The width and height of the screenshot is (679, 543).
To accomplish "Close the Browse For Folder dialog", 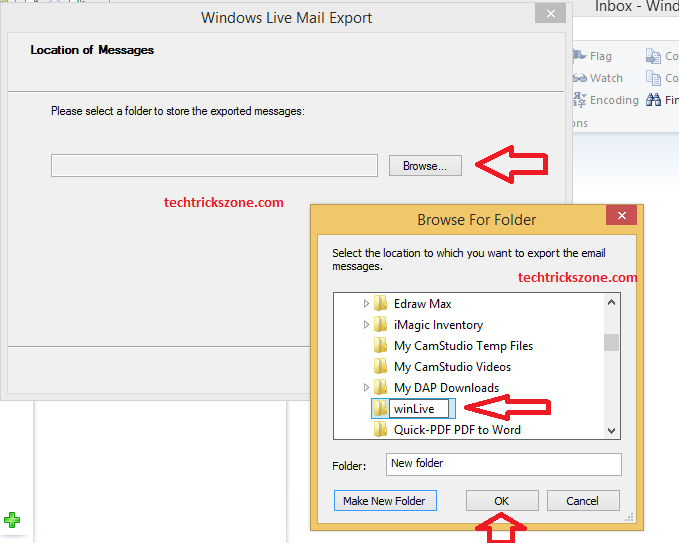I will pyautogui.click(x=621, y=215).
